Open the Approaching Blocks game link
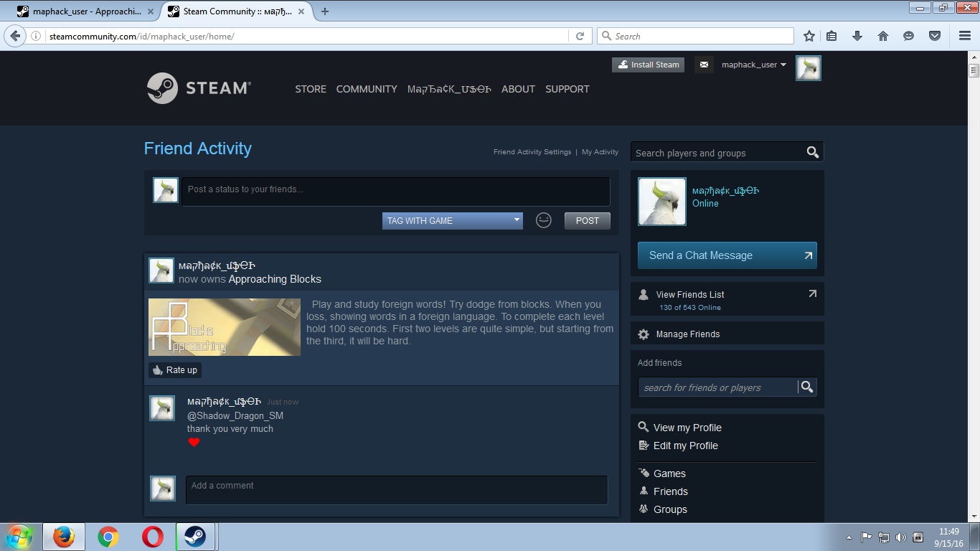 (x=275, y=279)
